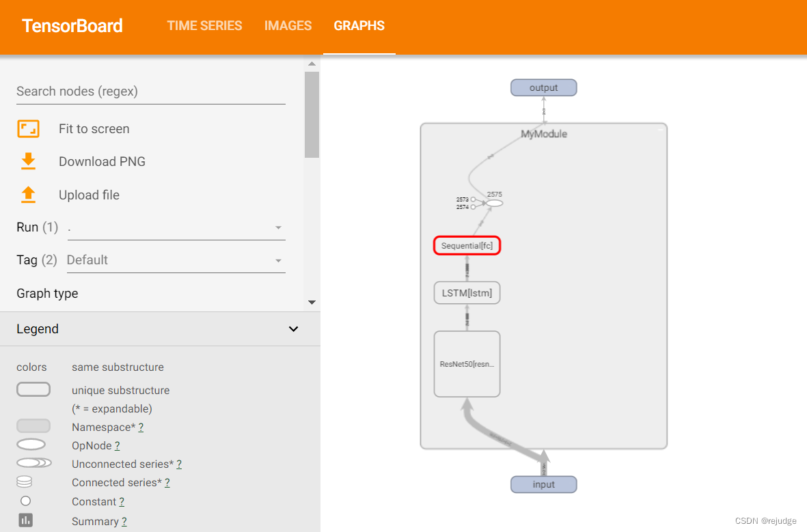This screenshot has width=807, height=532.
Task: Click the Constant circle legend icon
Action: click(x=26, y=501)
